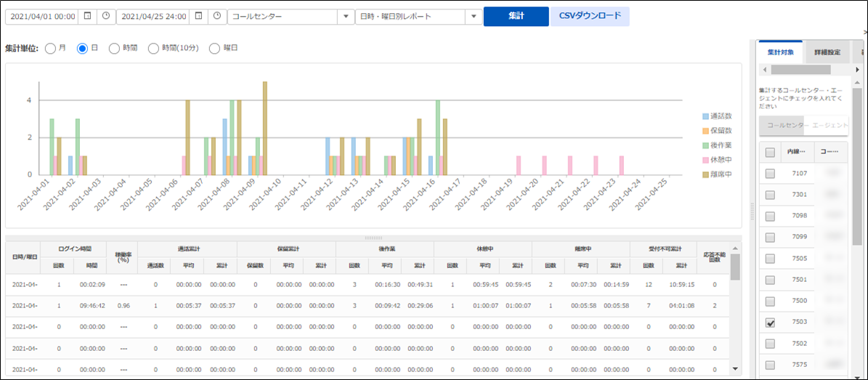This screenshot has width=868, height=380.
Task: Click the 休憩中 legend color swatch
Action: point(705,160)
